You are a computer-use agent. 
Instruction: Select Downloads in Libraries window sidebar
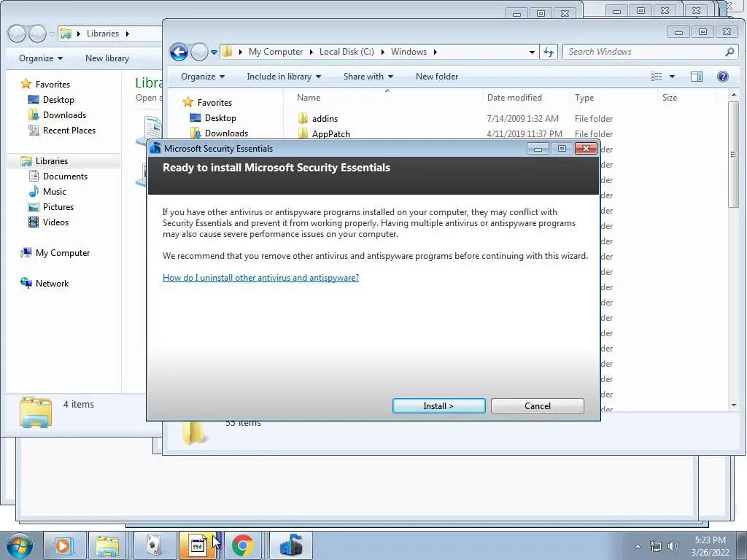tap(64, 114)
